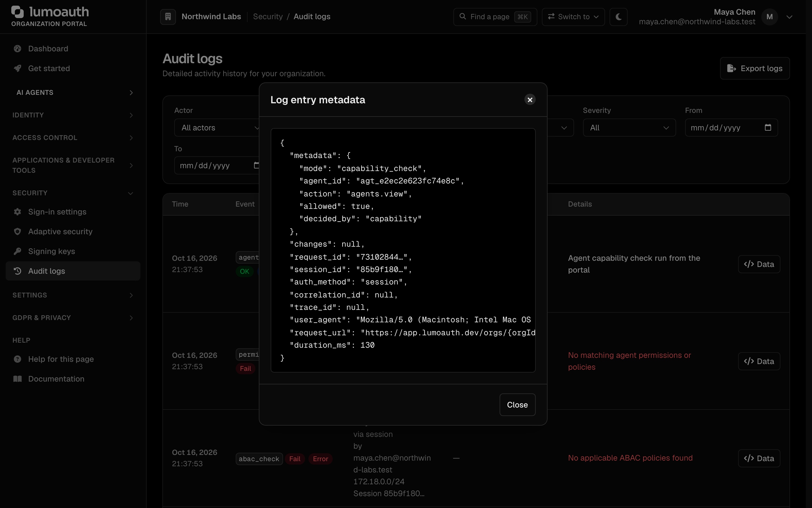This screenshot has width=812, height=508.
Task: Click the Find a page search box
Action: 495,16
